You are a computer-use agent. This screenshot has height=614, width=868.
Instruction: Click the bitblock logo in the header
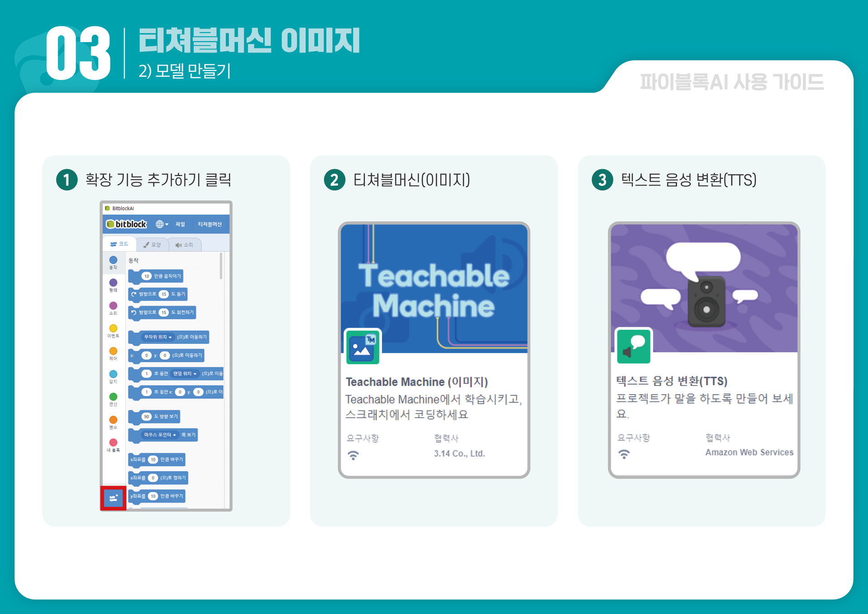click(126, 224)
